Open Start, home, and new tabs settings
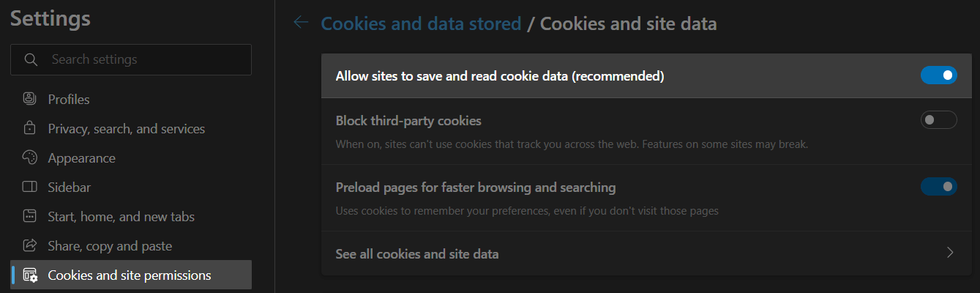This screenshot has width=980, height=293. 121,217
